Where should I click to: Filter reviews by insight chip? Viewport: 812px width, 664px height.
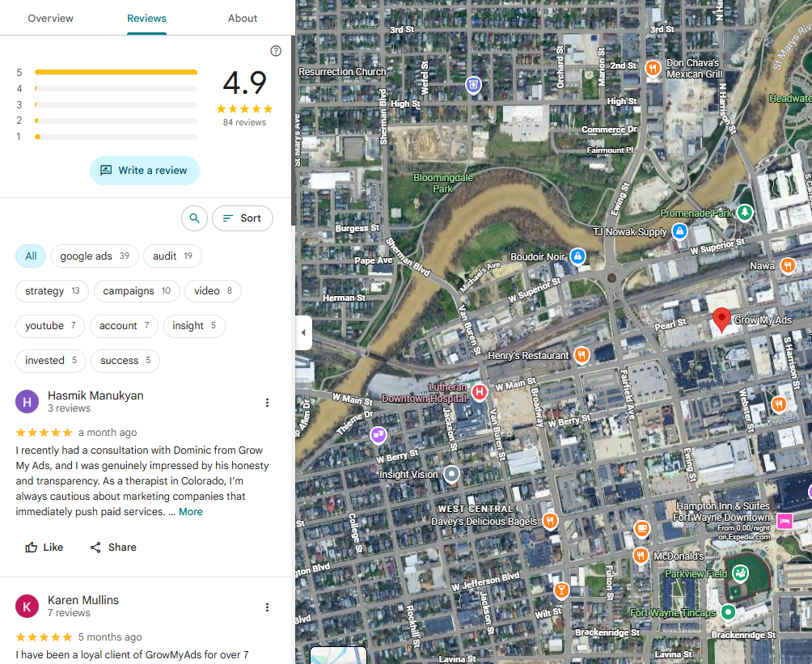click(x=194, y=325)
